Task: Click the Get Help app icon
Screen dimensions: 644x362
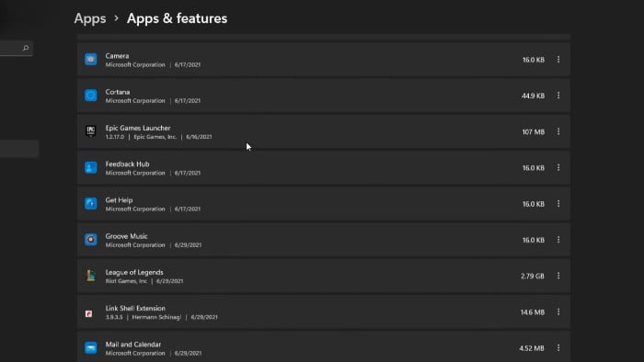Action: (x=91, y=204)
